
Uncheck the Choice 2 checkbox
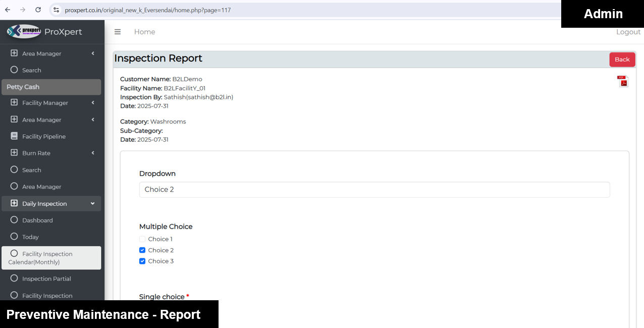pos(142,250)
